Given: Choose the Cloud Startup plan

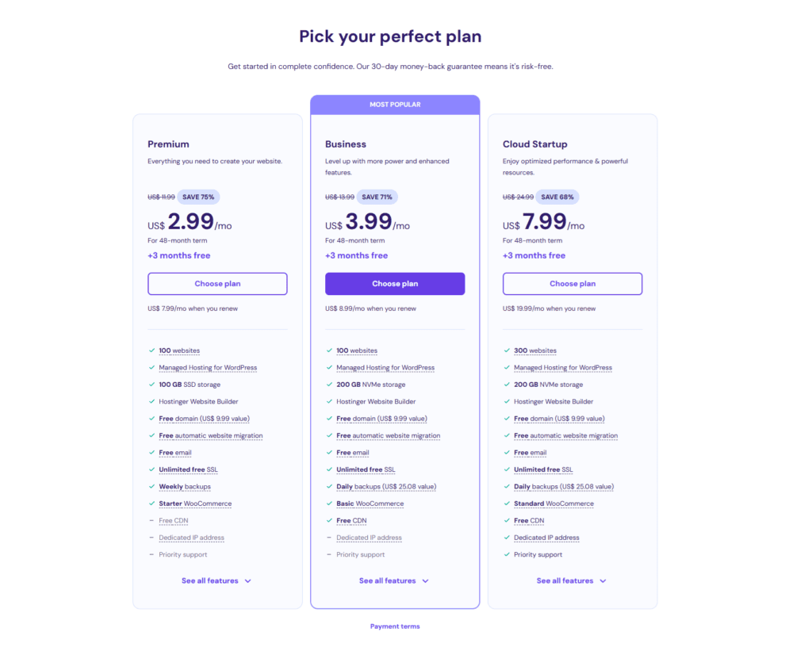Looking at the screenshot, I should 573,284.
